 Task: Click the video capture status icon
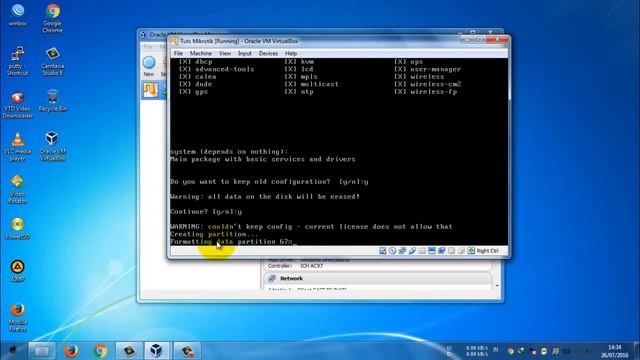441,251
